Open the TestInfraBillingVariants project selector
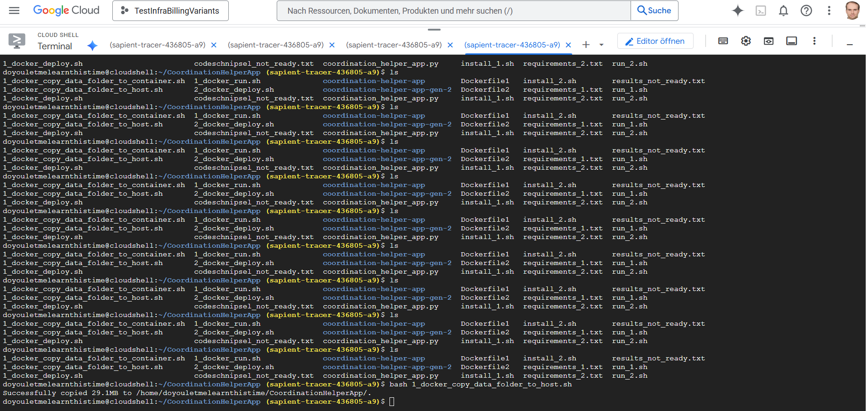This screenshot has width=868, height=411. 170,10
